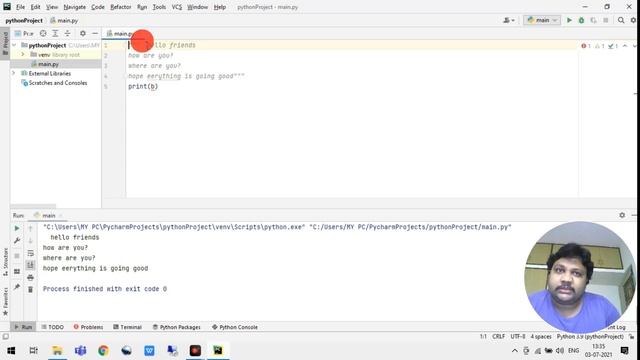Open the TODO tool window
This screenshot has width=640, height=360.
53,327
